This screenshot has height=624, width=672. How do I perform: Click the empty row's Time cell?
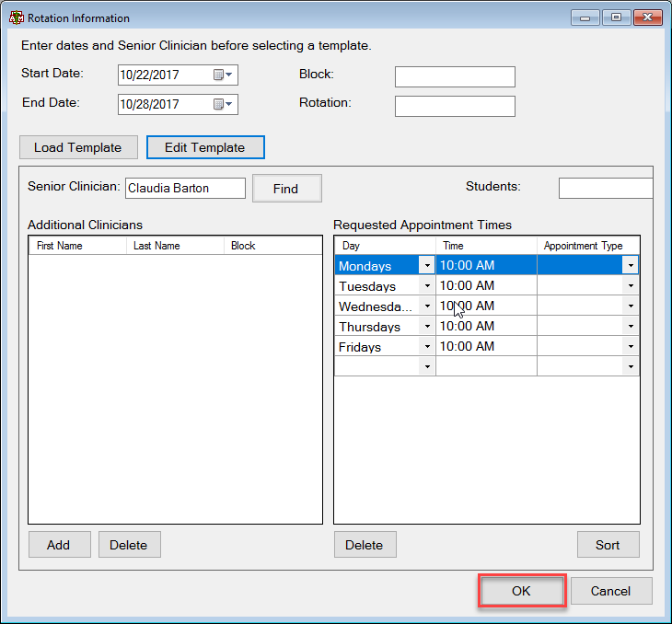pos(486,366)
